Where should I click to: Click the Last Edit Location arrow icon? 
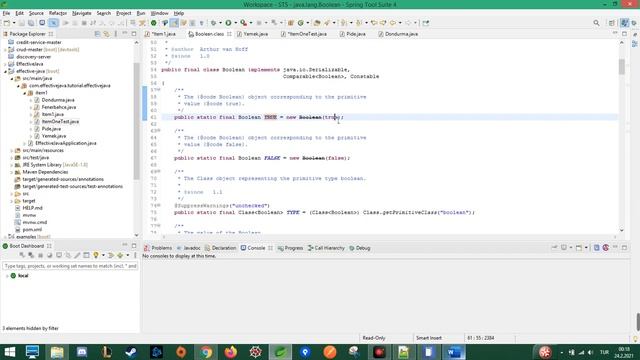(373, 23)
